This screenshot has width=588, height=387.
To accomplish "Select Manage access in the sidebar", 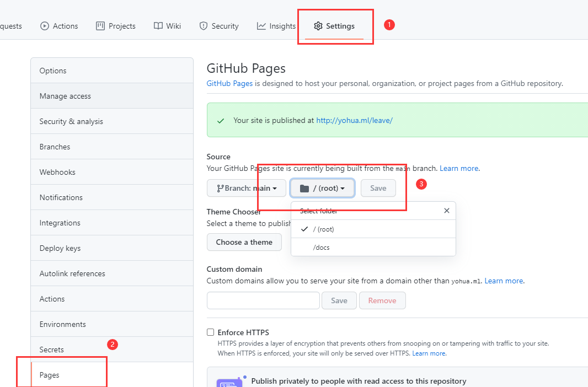I will 112,96.
